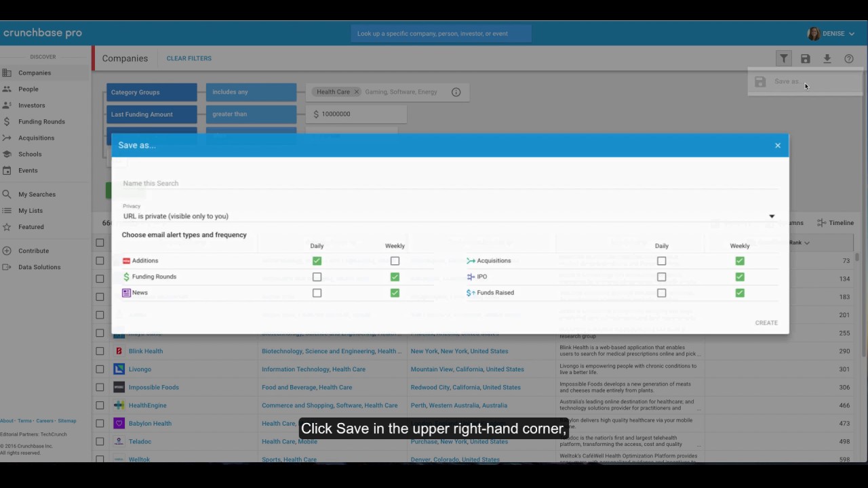
Task: Open Impossible Foods company link
Action: pyautogui.click(x=154, y=388)
